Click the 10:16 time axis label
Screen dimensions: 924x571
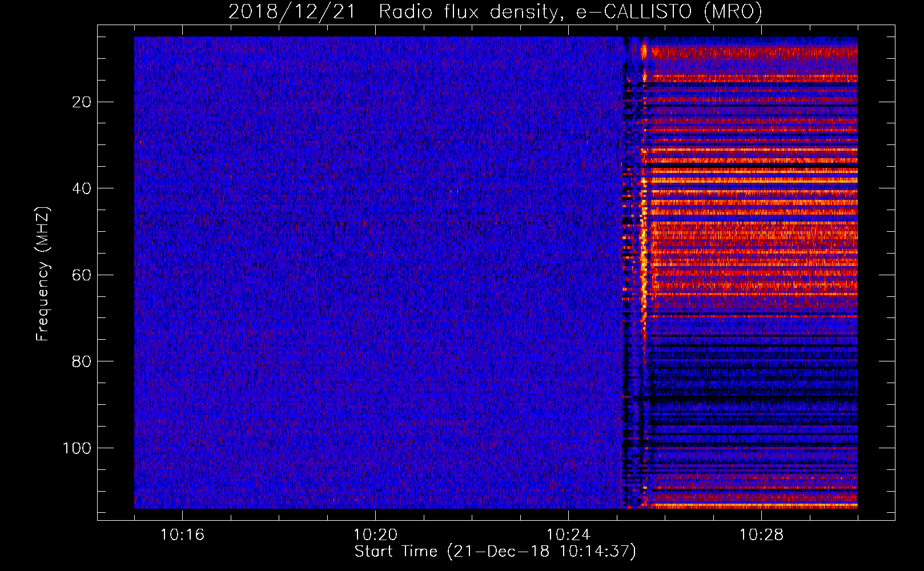182,535
